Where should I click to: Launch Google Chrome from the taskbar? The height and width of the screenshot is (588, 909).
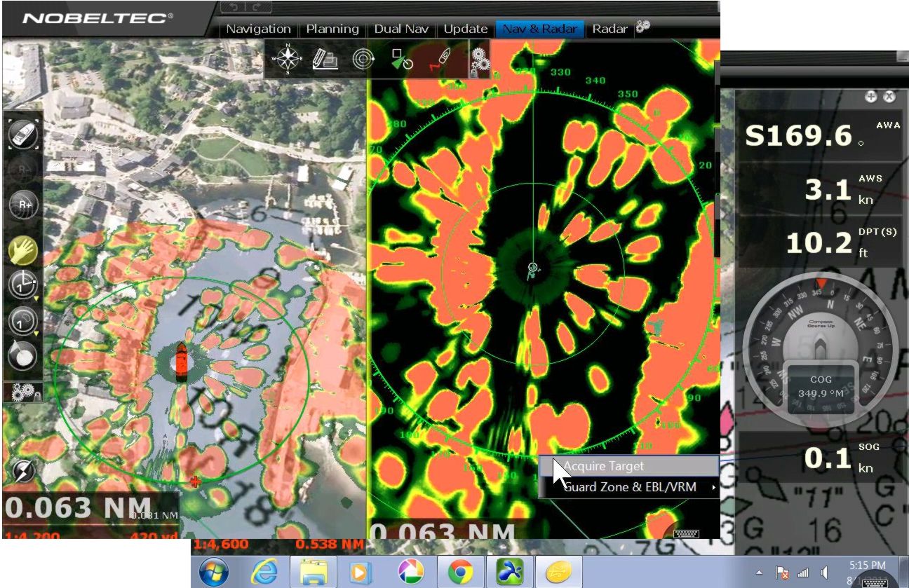pos(460,573)
